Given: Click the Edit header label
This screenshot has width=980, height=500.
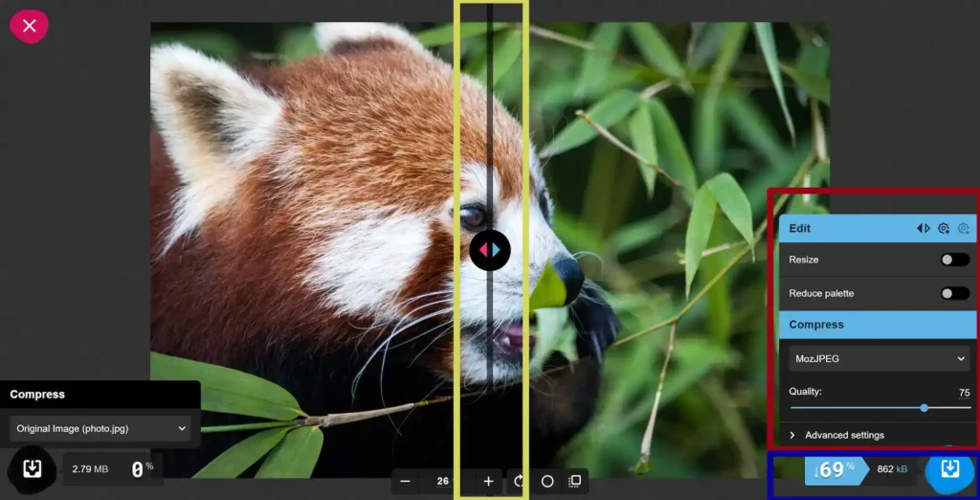Looking at the screenshot, I should pos(799,228).
